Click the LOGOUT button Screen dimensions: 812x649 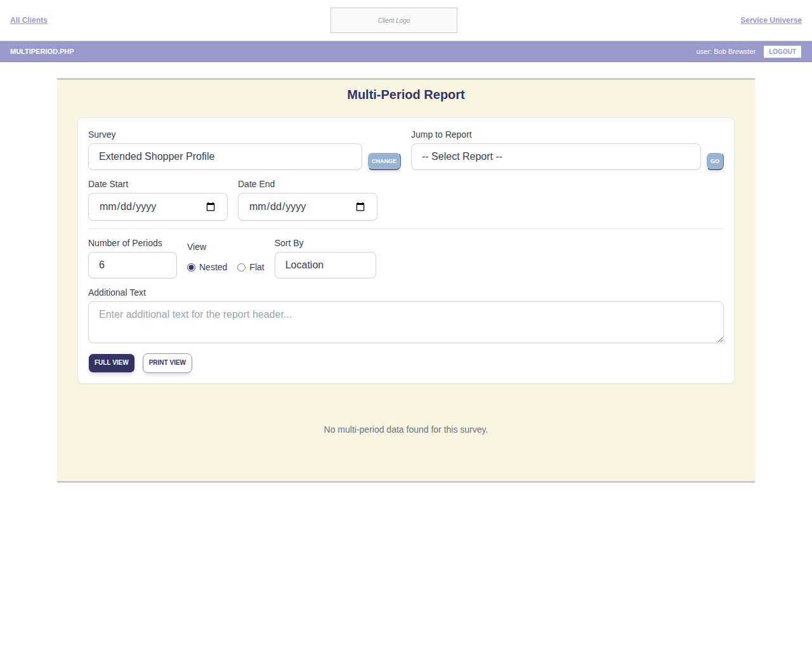coord(782,52)
